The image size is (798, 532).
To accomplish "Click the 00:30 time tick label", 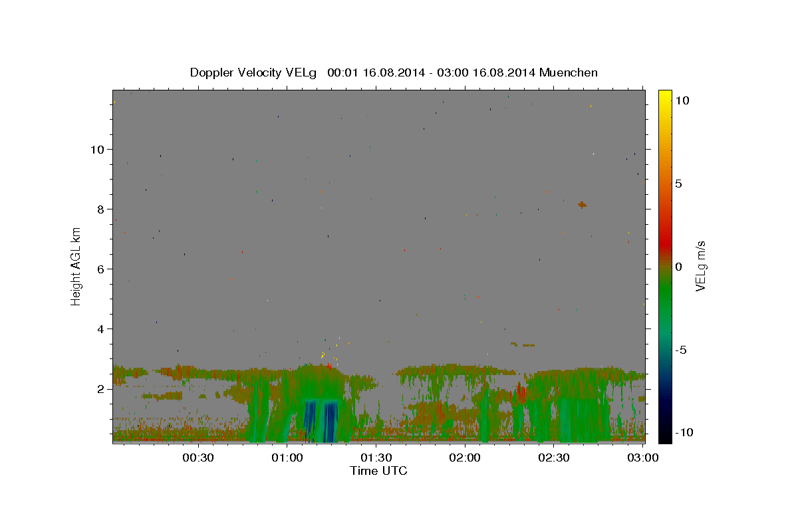I will (198, 458).
